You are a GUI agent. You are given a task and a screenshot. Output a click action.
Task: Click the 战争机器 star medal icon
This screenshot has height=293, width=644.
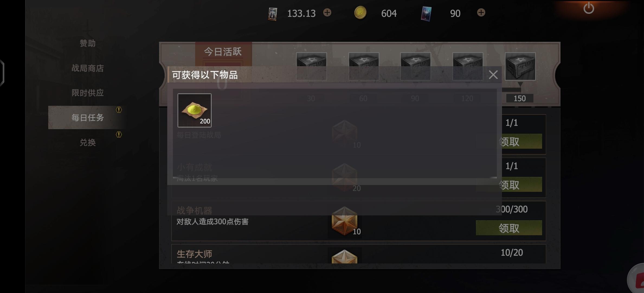(x=344, y=221)
